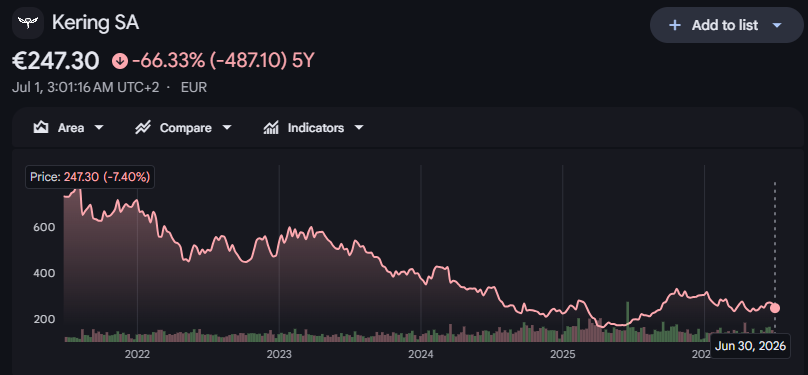808x375 pixels.
Task: Click the Indicators bar chart icon
Action: coord(271,128)
